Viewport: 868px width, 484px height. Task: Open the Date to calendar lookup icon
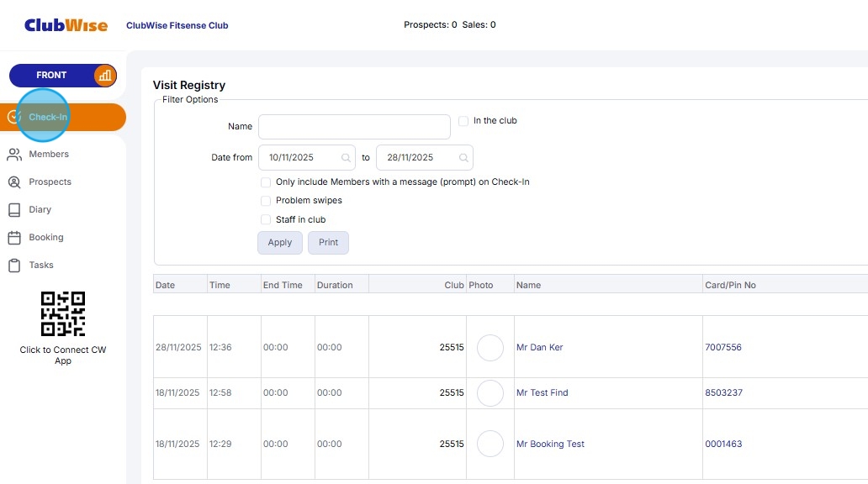464,158
